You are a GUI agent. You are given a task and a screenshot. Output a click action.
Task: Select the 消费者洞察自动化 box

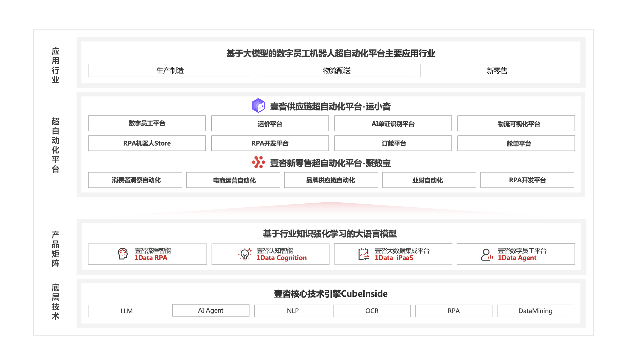click(x=135, y=180)
